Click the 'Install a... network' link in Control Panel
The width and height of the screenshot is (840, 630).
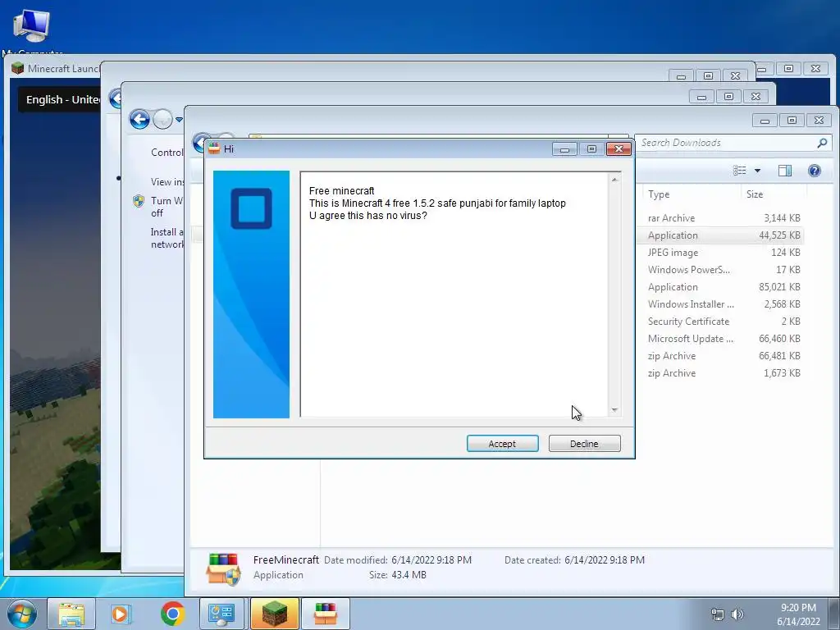click(x=167, y=238)
